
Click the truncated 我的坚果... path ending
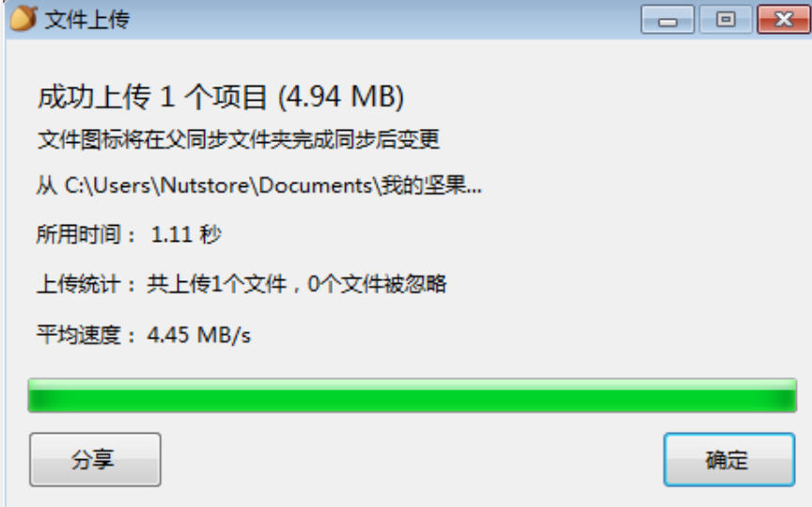[x=431, y=185]
